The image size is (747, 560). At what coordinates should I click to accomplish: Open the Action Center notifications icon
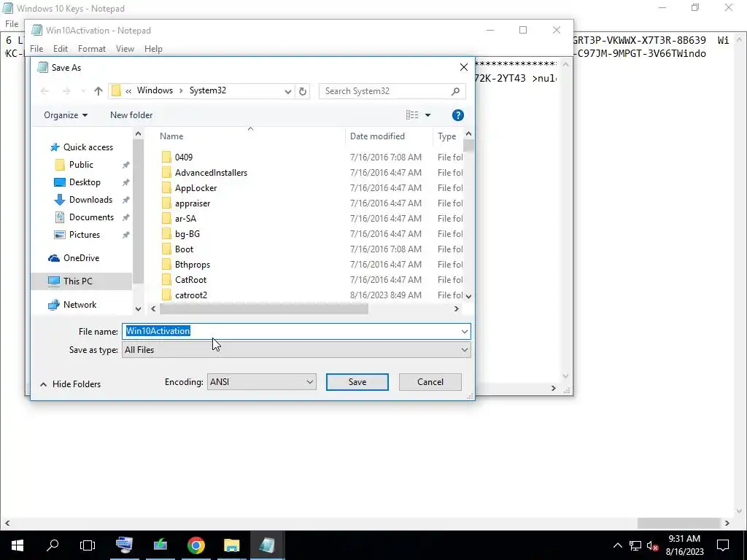click(x=723, y=545)
